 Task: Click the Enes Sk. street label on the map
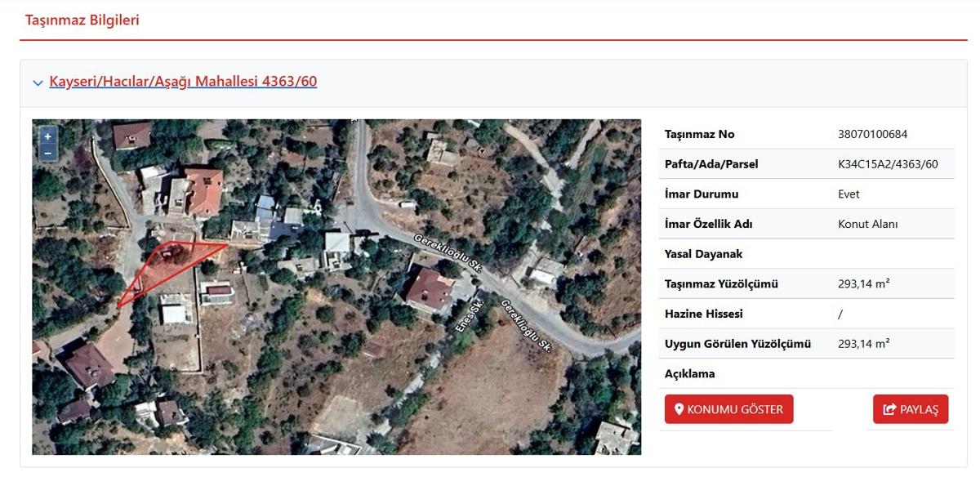click(x=470, y=315)
